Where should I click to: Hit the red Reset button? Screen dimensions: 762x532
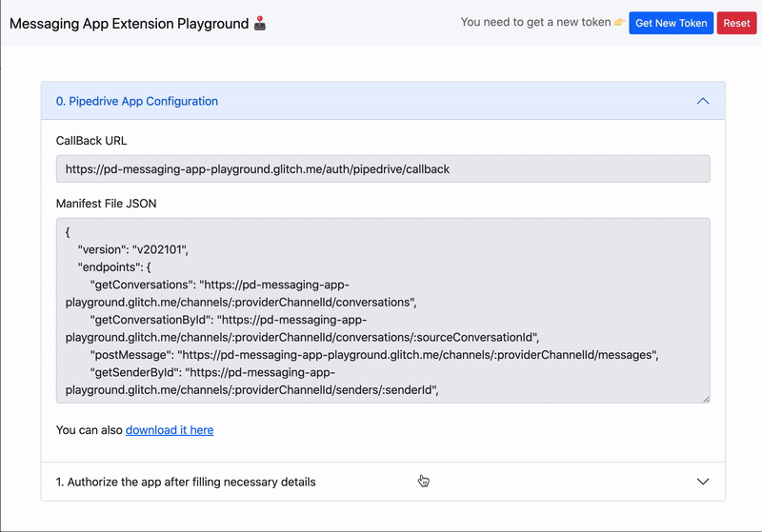click(736, 23)
